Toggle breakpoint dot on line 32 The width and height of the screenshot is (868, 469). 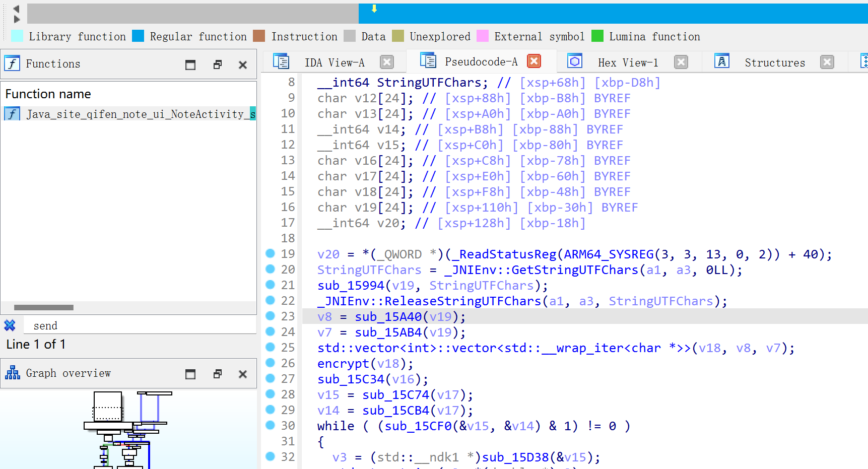pos(271,456)
